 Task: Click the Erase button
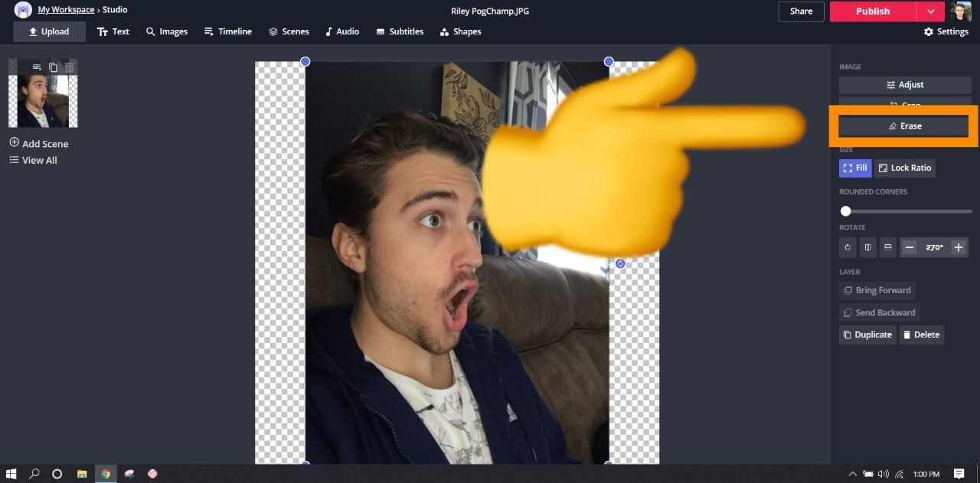tap(904, 126)
